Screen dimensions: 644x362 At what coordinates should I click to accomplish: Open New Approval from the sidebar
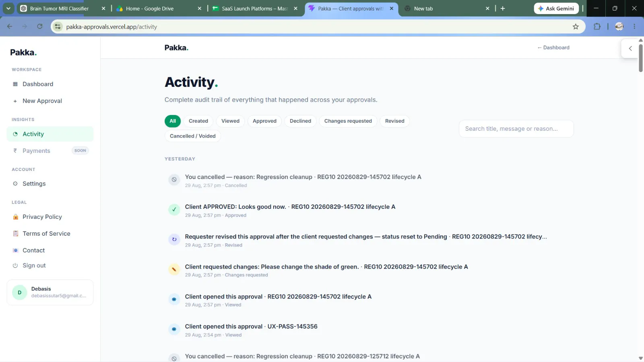pyautogui.click(x=50, y=101)
